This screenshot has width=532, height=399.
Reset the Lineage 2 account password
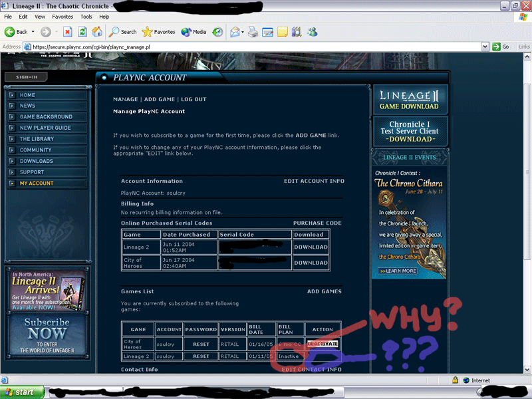(x=201, y=356)
